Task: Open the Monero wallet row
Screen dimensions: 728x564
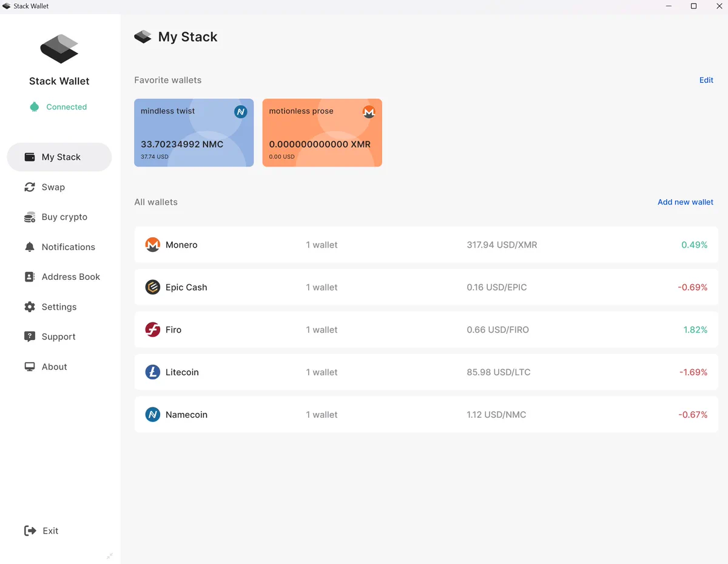Action: coord(426,245)
